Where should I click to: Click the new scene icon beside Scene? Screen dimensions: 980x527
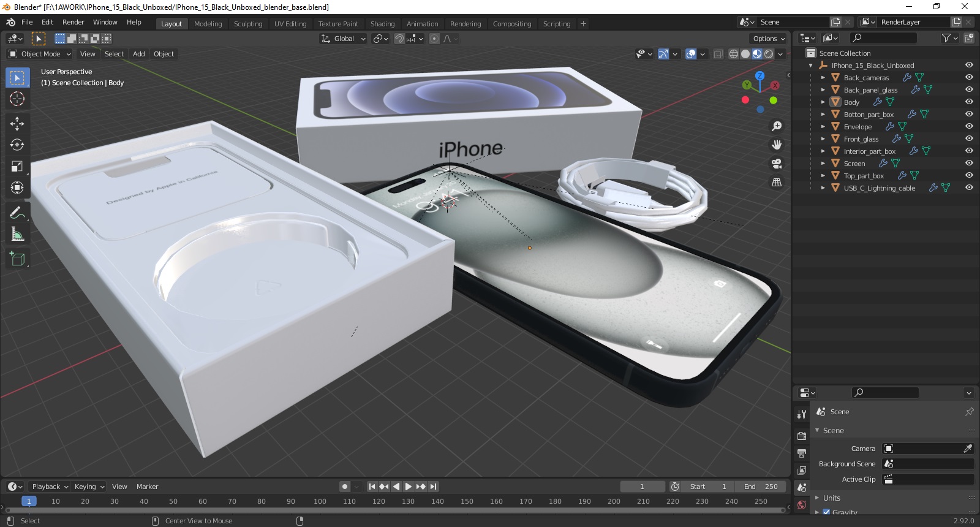point(835,22)
